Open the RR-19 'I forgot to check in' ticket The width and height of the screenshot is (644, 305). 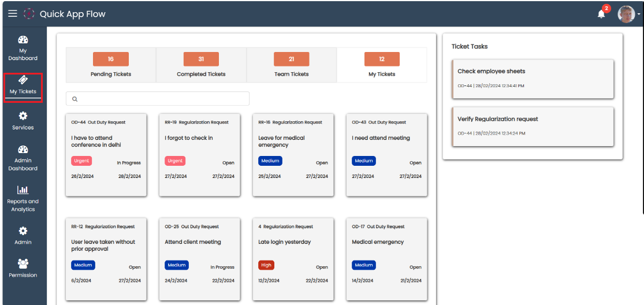pos(199,155)
